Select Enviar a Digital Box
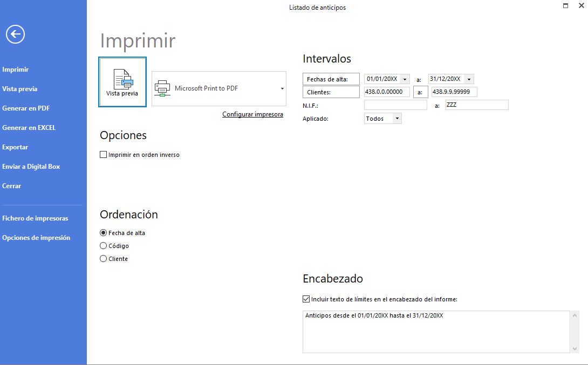 (31, 167)
